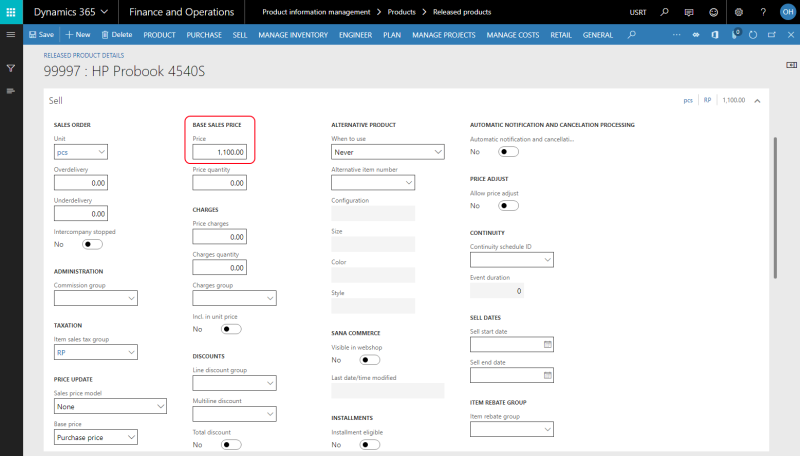Open the PURCHASE action tab
Viewport: 800px width, 456px height.
click(x=204, y=35)
